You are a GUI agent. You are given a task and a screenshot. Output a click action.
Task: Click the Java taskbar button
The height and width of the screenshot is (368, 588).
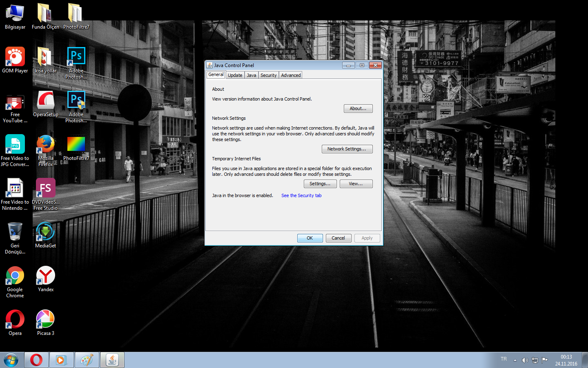[112, 360]
